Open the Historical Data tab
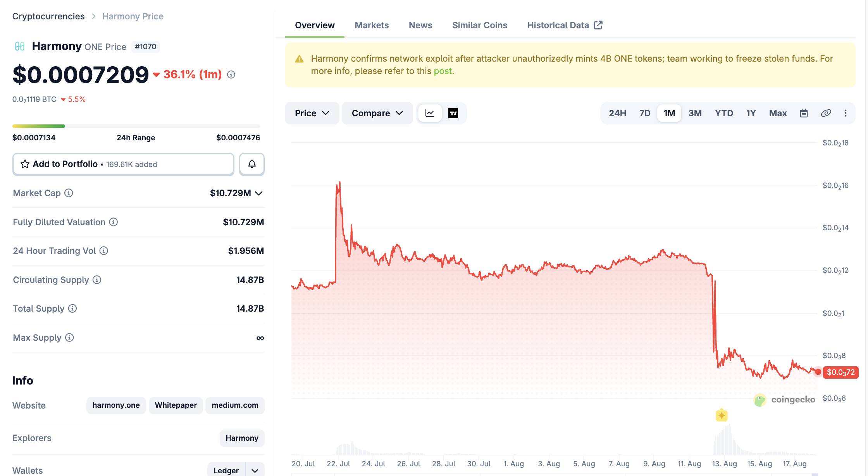The height and width of the screenshot is (476, 868). coord(565,25)
